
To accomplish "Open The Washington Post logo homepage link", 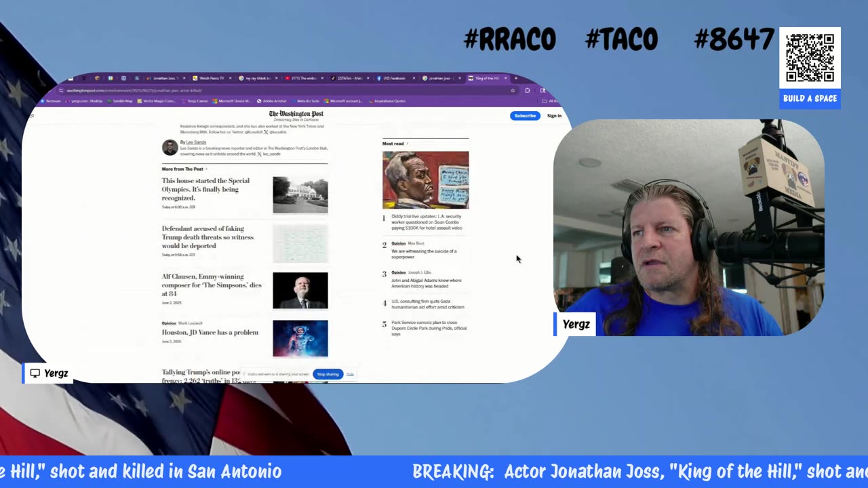I will point(296,114).
